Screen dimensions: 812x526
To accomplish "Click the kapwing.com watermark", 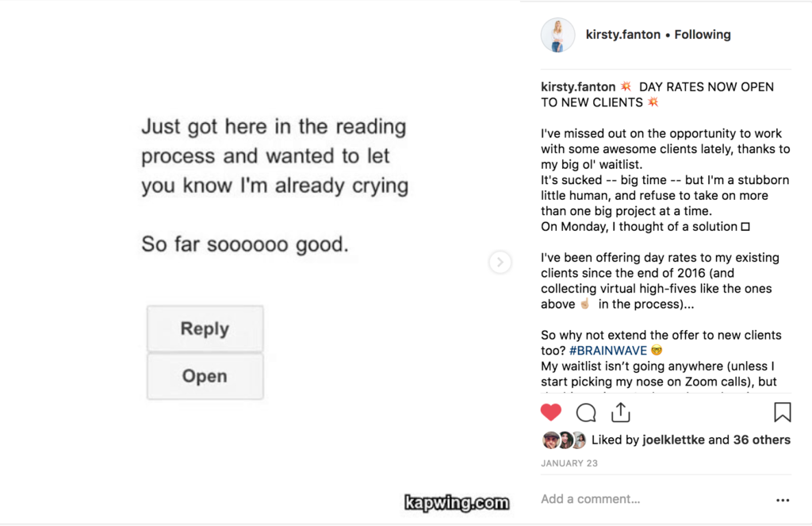I will 456,502.
